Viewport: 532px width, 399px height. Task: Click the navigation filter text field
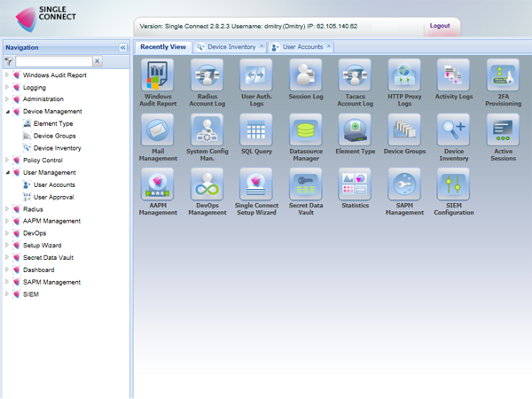(x=53, y=62)
